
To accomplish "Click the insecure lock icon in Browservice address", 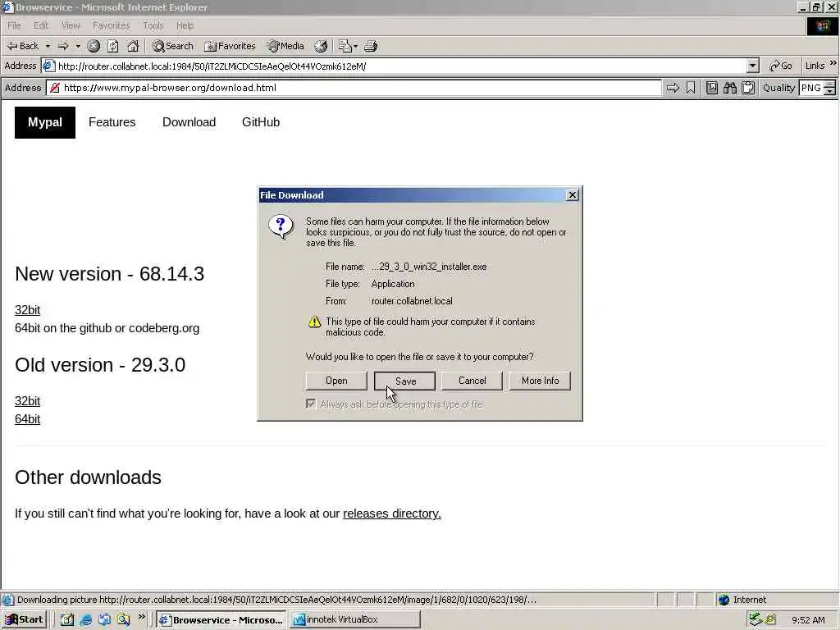I will pyautogui.click(x=55, y=88).
